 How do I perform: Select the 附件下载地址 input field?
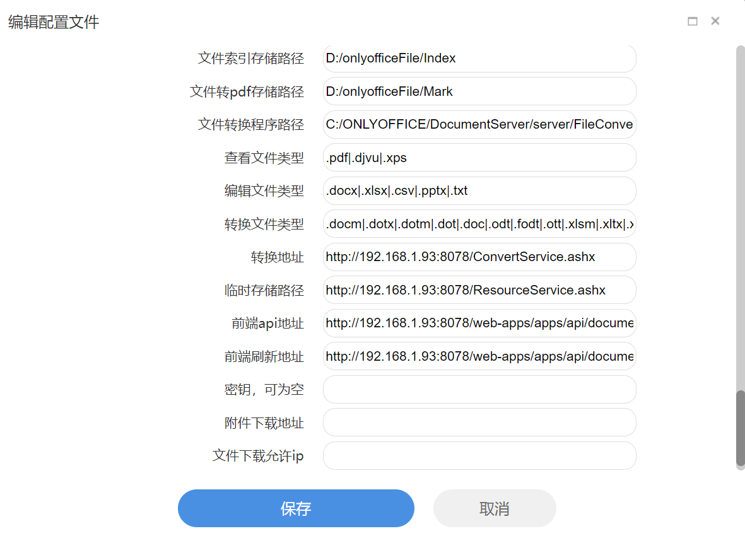click(479, 423)
